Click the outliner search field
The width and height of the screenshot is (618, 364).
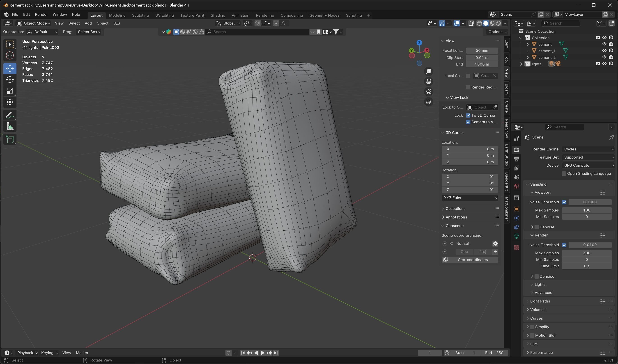(x=561, y=23)
